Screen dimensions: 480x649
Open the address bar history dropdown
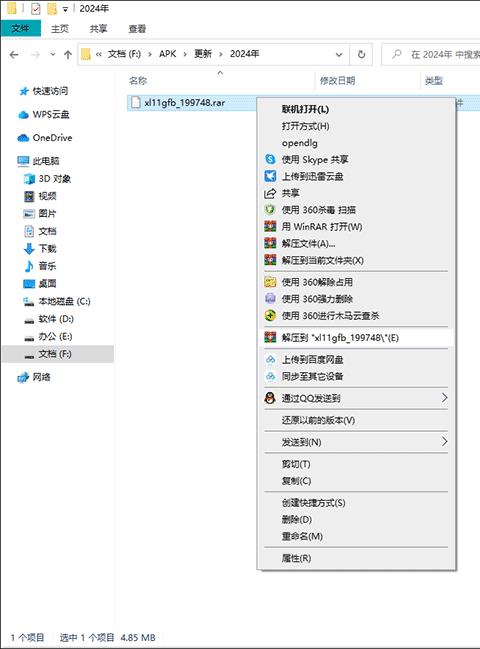[x=339, y=54]
